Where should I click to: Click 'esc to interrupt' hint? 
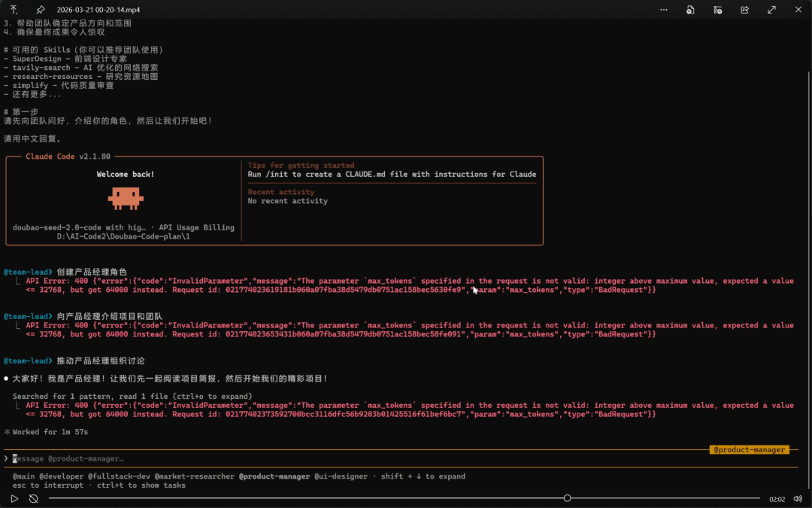point(47,485)
